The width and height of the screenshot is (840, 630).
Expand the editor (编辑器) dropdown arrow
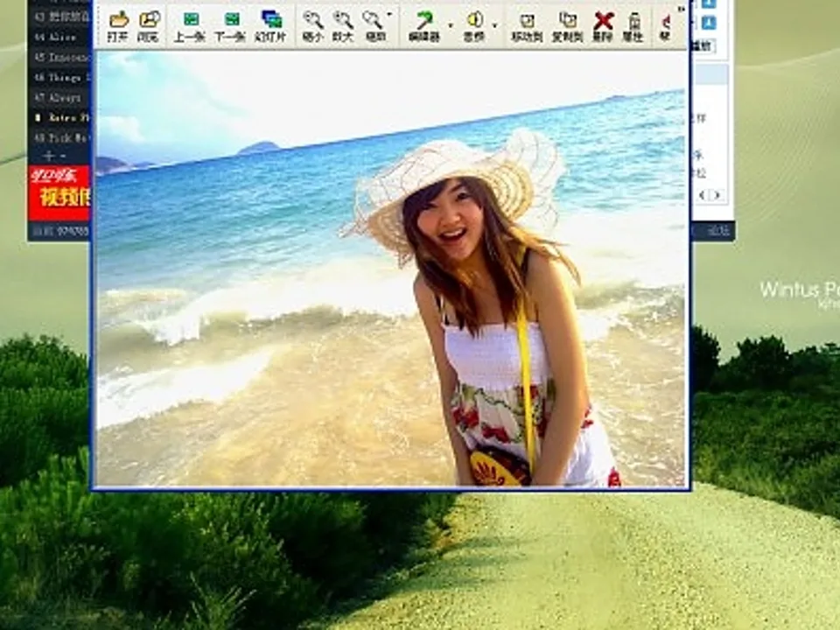[451, 25]
